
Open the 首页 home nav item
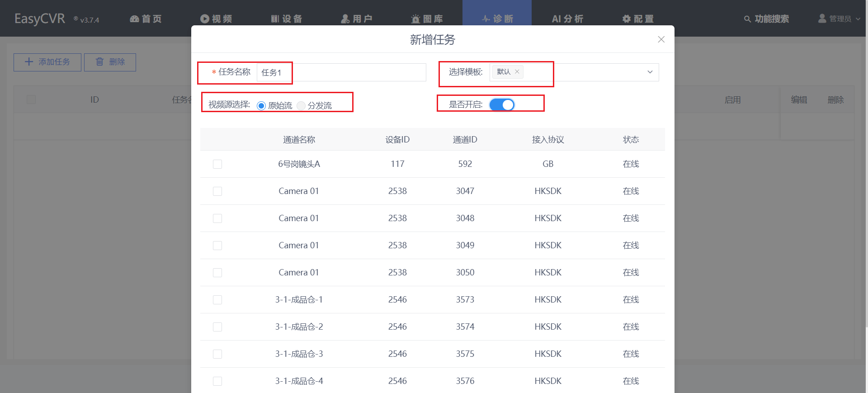(146, 19)
